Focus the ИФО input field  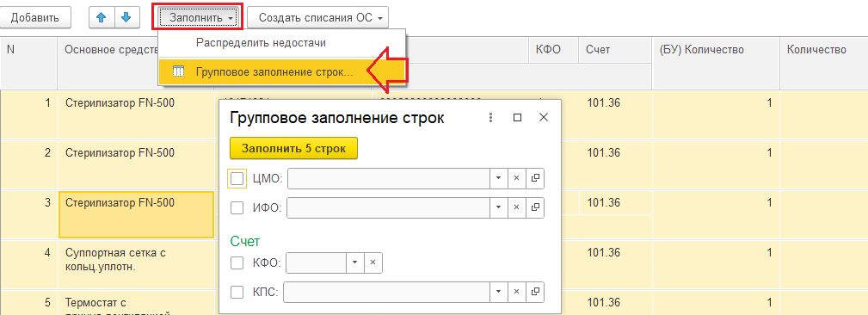[389, 207]
